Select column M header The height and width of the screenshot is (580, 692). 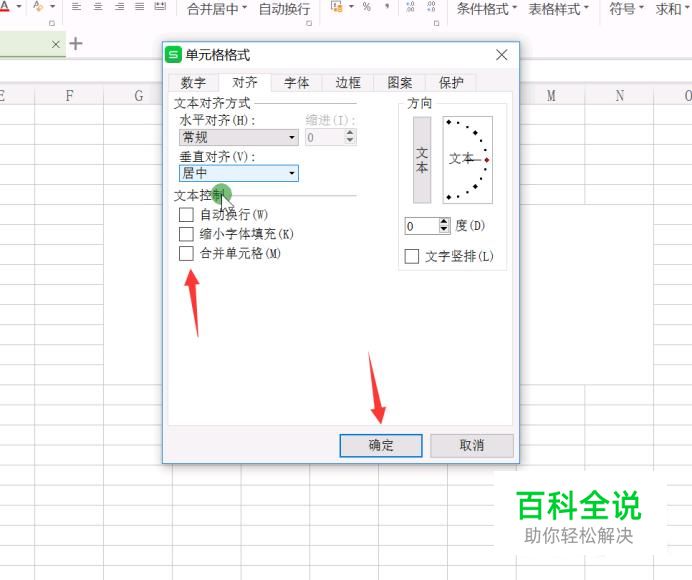coord(551,95)
